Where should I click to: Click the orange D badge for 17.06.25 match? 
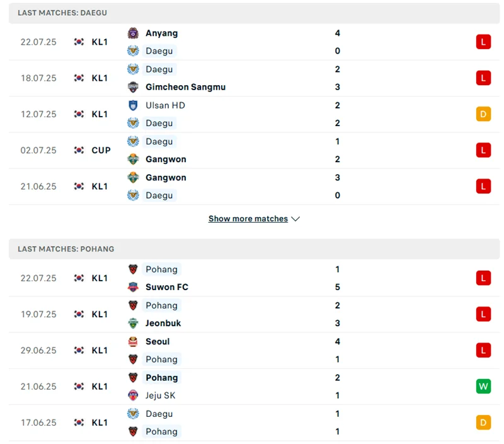[x=483, y=423]
